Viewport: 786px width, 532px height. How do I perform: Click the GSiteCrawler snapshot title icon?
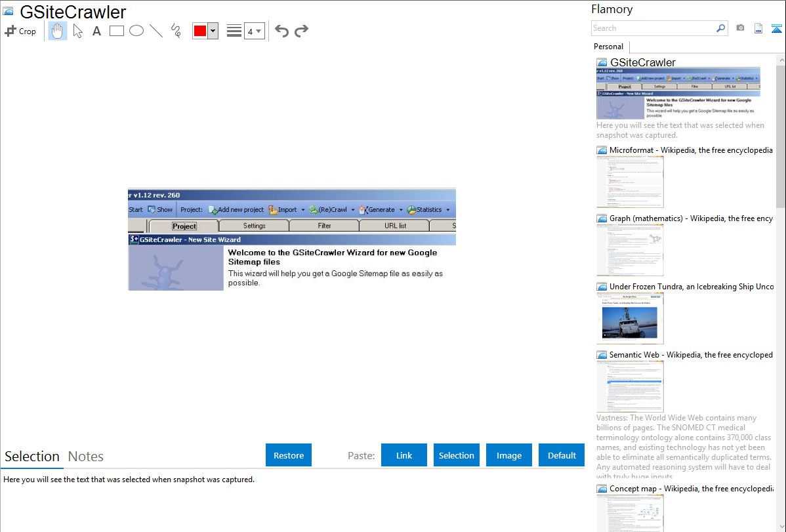(8, 11)
